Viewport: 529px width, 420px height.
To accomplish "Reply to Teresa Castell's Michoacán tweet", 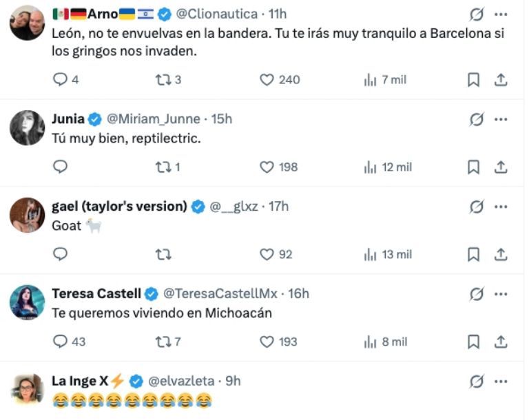I will [61, 342].
